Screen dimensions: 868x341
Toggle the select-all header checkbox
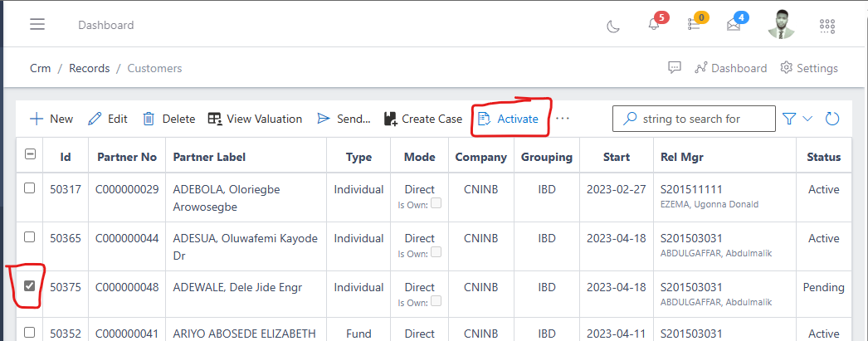(31, 155)
